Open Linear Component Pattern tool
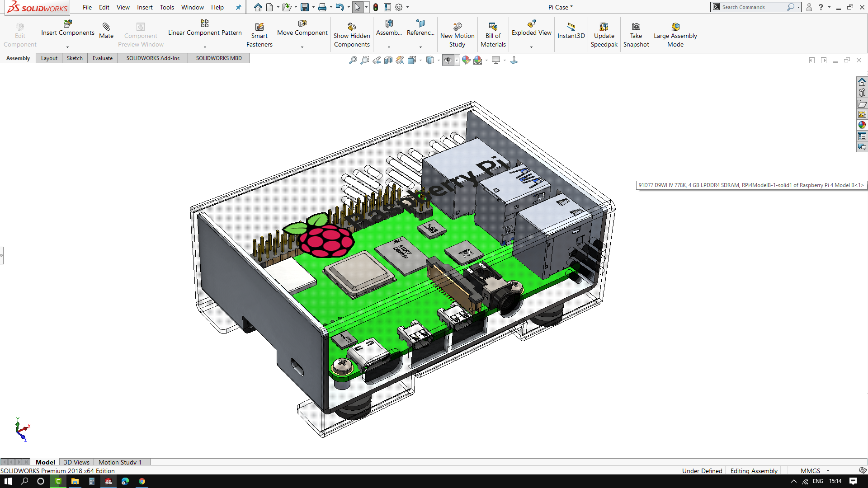This screenshot has height=488, width=868. (205, 28)
